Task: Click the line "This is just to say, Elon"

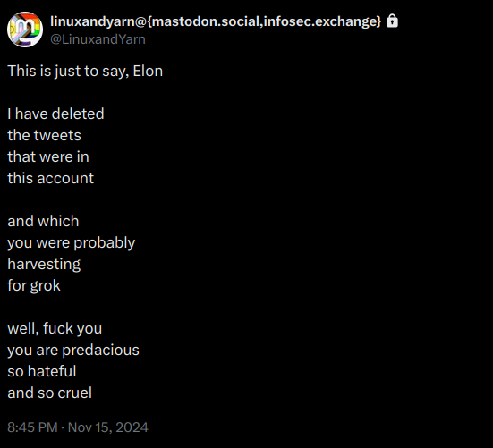Action: coord(85,72)
